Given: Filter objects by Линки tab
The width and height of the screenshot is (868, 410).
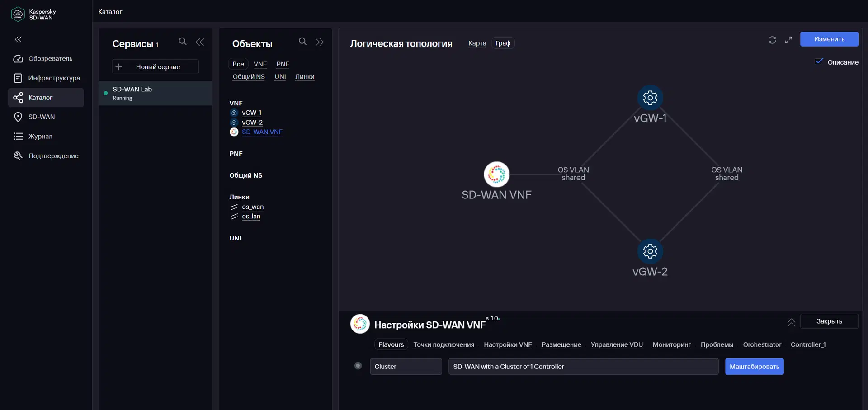Looking at the screenshot, I should coord(305,77).
